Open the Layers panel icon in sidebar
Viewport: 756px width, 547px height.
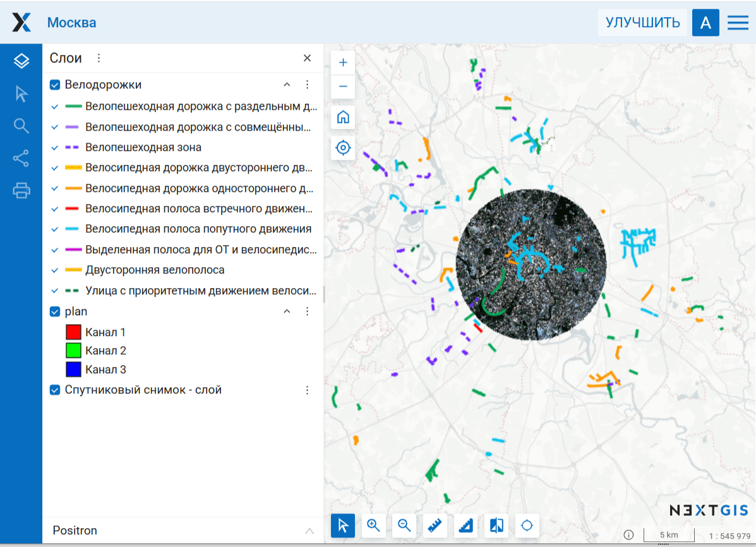(x=21, y=61)
